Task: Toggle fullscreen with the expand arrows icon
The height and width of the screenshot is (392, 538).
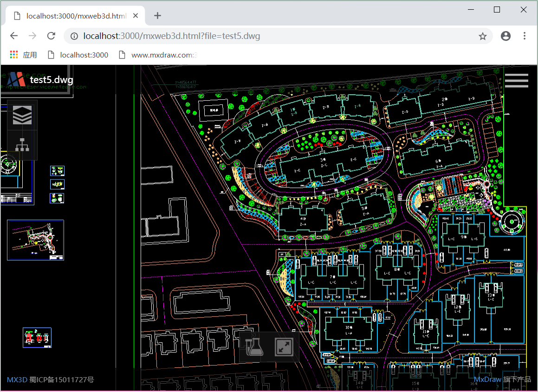Action: pyautogui.click(x=284, y=347)
